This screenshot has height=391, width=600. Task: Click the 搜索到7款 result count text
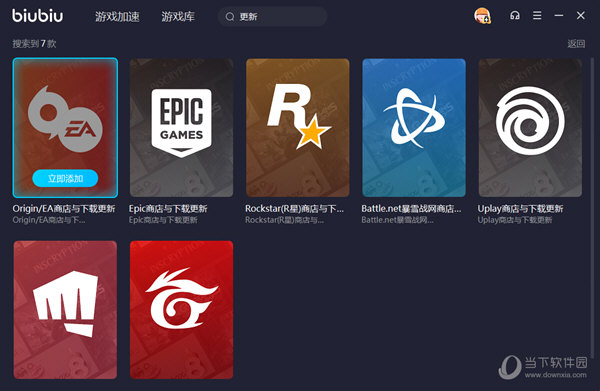click(x=34, y=44)
